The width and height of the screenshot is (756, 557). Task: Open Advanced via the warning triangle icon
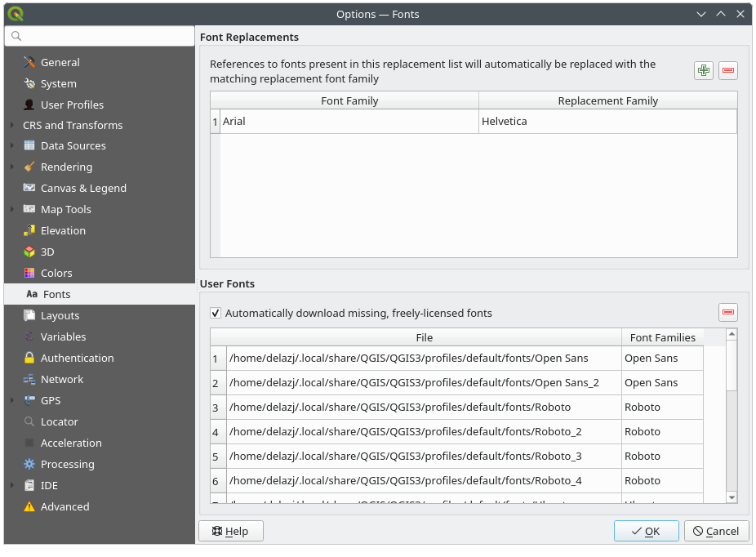point(29,506)
